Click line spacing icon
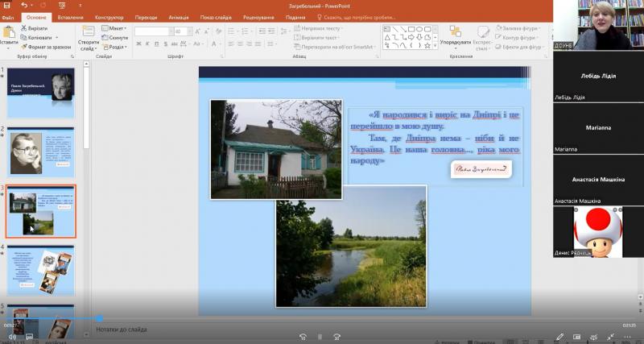Image resolution: width=644 pixels, height=344 pixels. click(284, 31)
